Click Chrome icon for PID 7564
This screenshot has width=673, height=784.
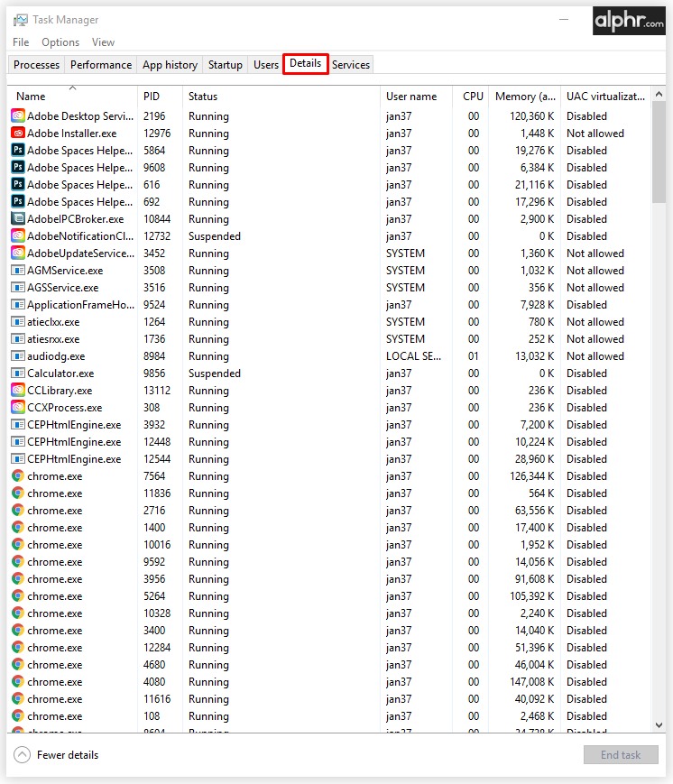18,476
